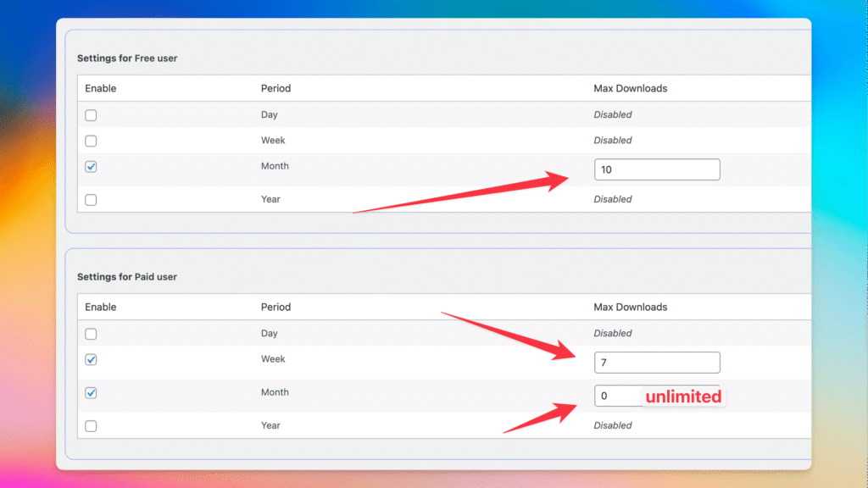The height and width of the screenshot is (488, 868).
Task: Click the 'Week' period in Free user table
Action: 273,140
